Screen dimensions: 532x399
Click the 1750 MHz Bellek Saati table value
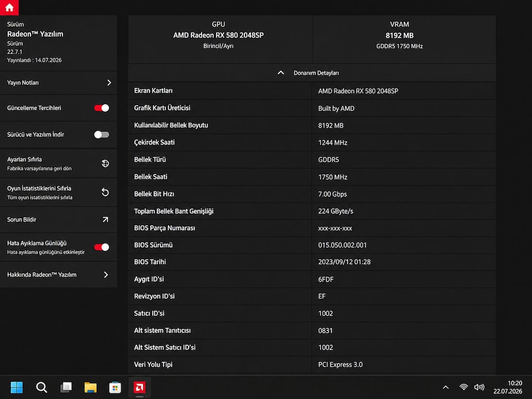point(332,177)
